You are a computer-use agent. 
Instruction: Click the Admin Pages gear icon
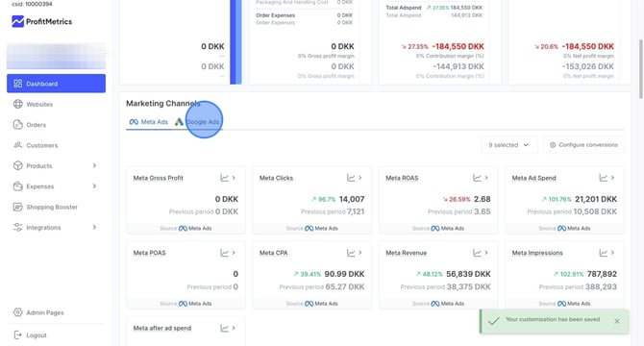click(x=17, y=312)
